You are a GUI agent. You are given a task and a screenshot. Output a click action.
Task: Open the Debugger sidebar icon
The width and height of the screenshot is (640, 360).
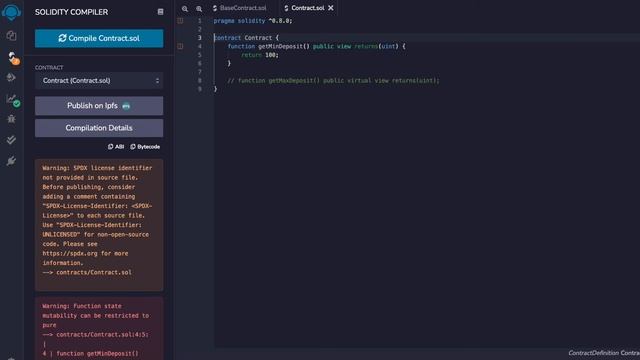pyautogui.click(x=11, y=119)
